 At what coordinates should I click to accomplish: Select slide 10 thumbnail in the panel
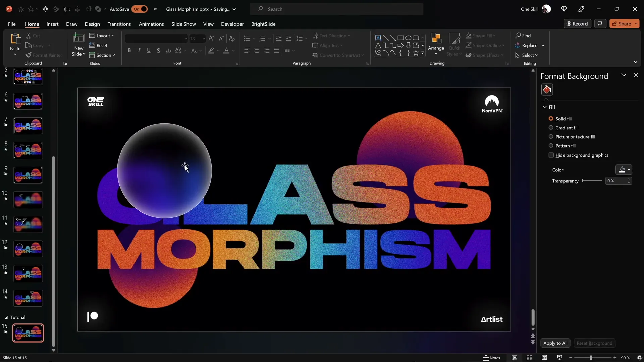[28, 199]
